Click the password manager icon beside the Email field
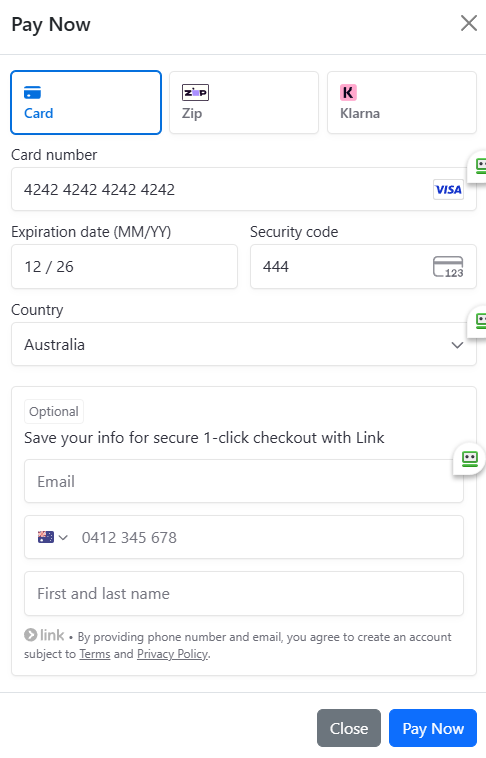Image resolution: width=486 pixels, height=758 pixels. (x=470, y=458)
